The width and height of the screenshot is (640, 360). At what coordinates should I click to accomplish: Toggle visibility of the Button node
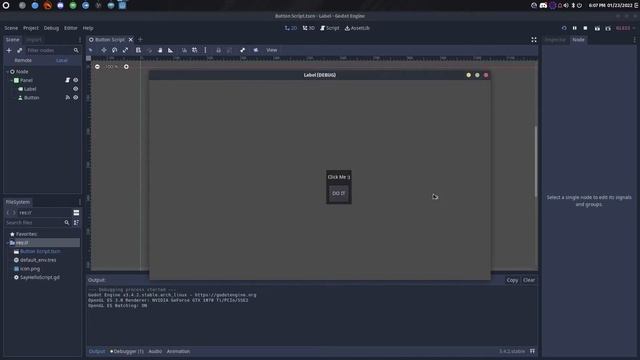click(x=76, y=98)
